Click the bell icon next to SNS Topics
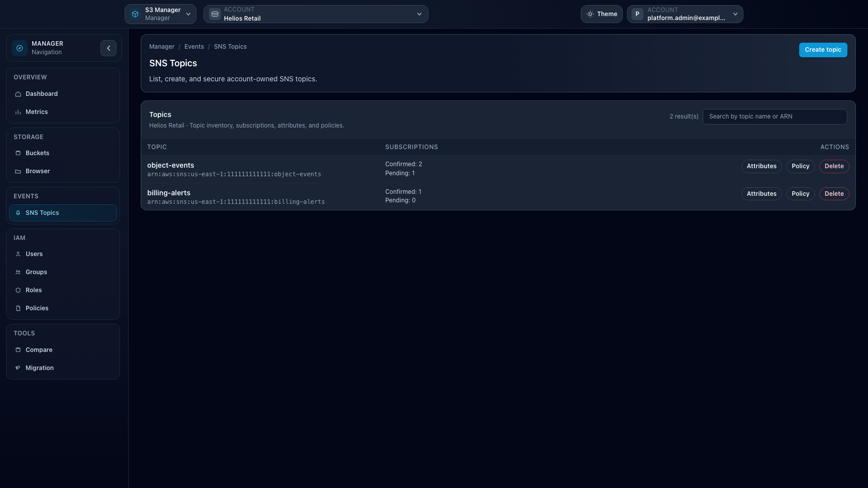 [x=18, y=212]
